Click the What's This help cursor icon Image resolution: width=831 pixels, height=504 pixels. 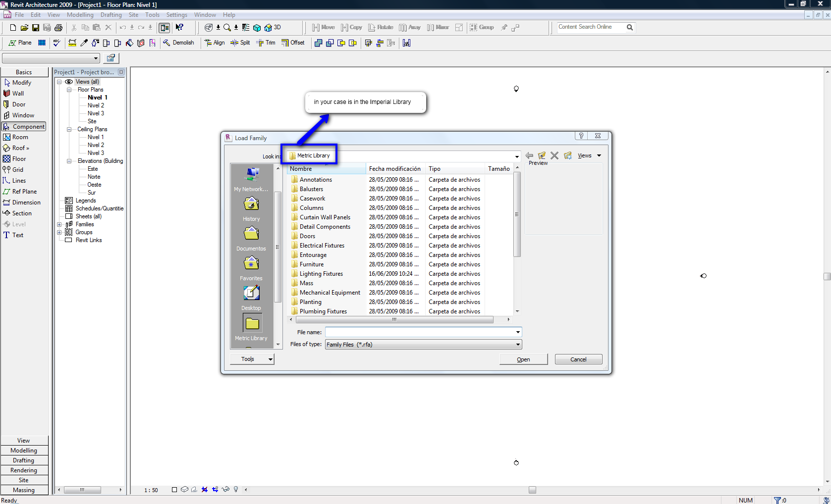(x=179, y=28)
